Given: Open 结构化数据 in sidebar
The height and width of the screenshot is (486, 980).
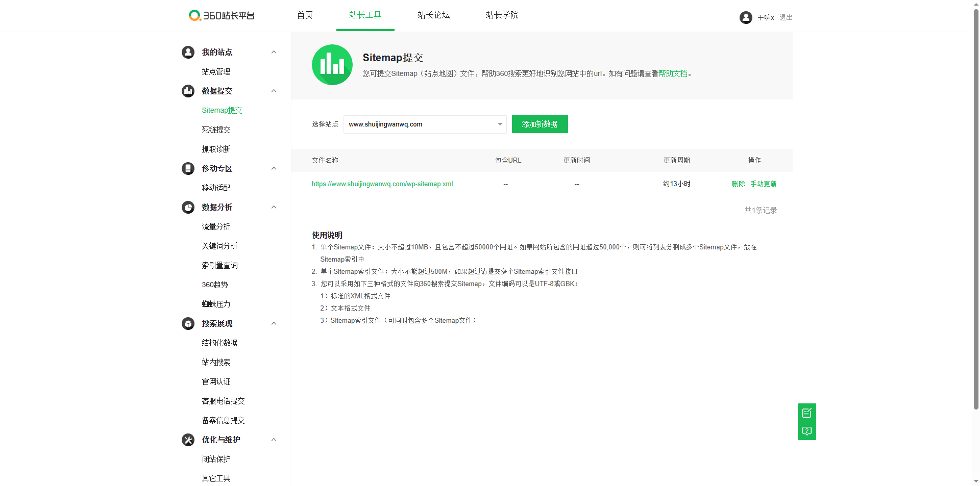Looking at the screenshot, I should (219, 343).
